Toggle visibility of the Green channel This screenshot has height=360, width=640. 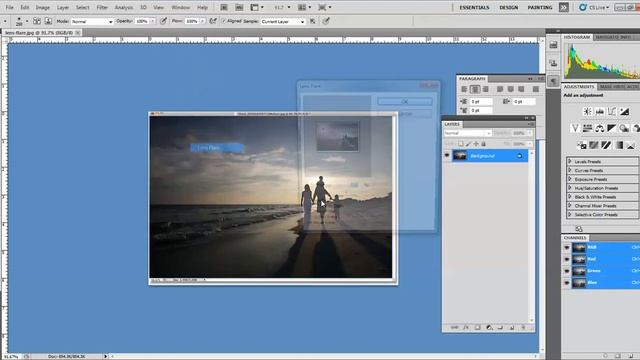[567, 271]
